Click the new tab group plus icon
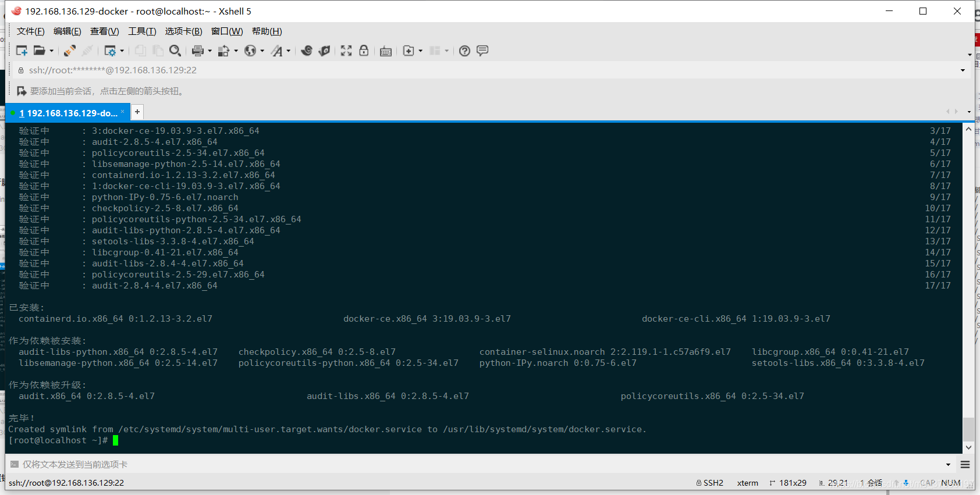This screenshot has width=980, height=495. click(x=409, y=51)
